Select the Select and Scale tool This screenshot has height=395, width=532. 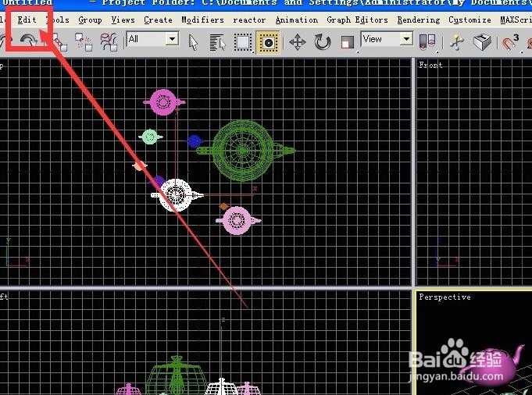tap(348, 43)
